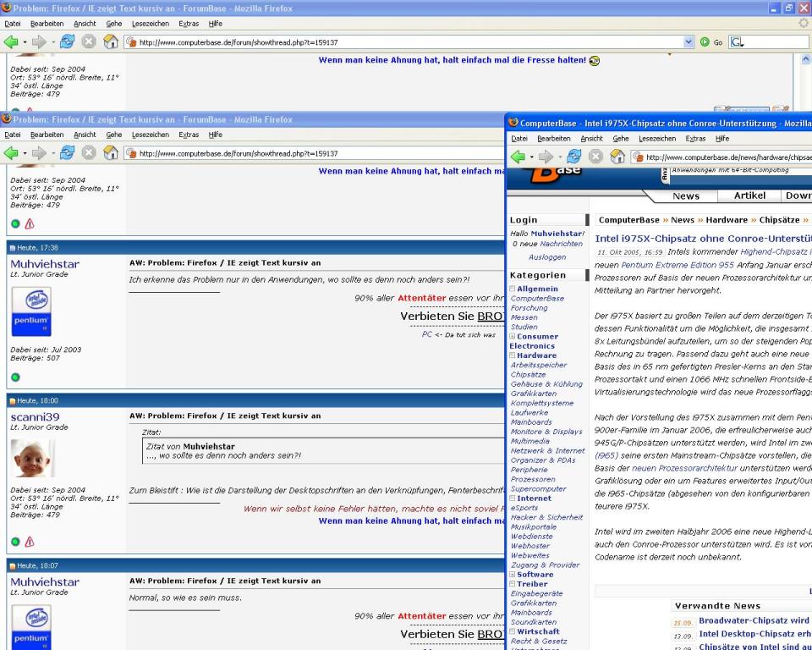
Task: Reload the ComputerBase news window
Action: [x=573, y=157]
